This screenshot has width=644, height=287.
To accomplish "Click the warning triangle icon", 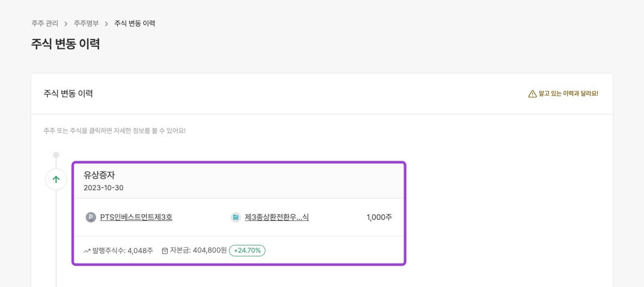I will click(x=532, y=94).
